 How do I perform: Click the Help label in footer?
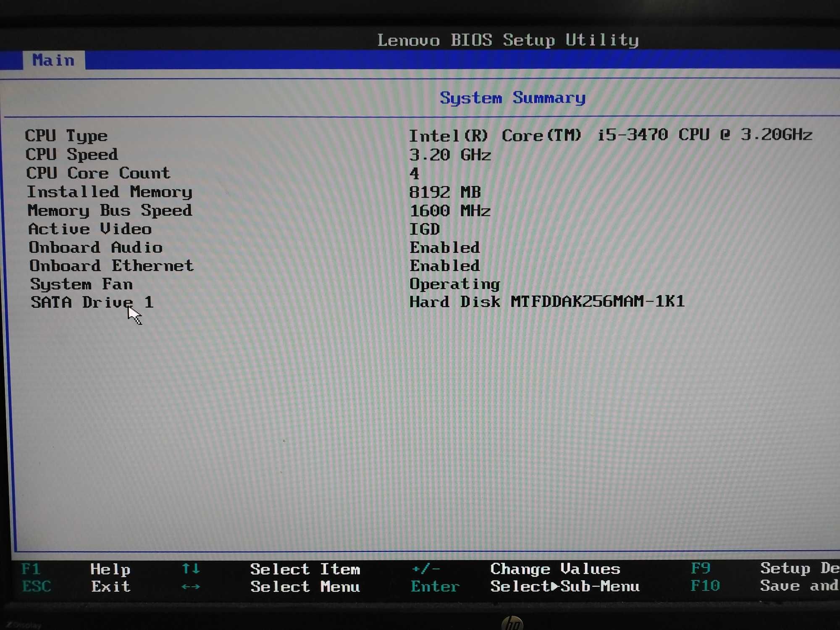[110, 570]
